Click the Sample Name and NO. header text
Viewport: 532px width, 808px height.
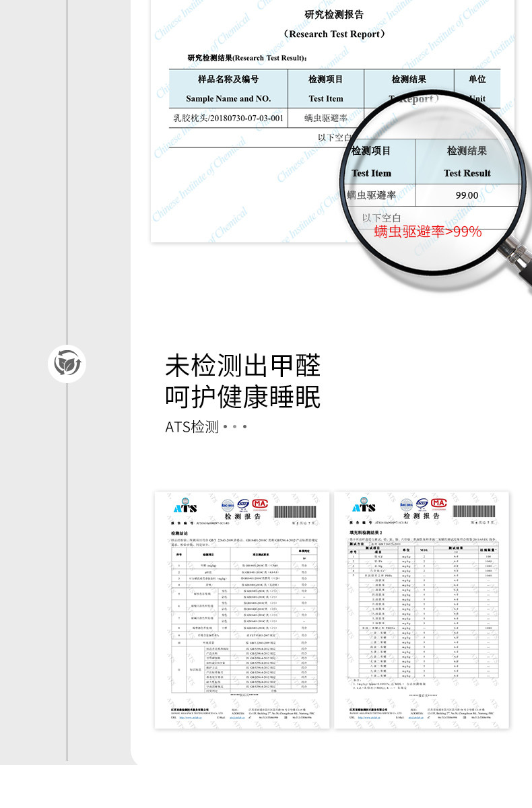(x=228, y=98)
